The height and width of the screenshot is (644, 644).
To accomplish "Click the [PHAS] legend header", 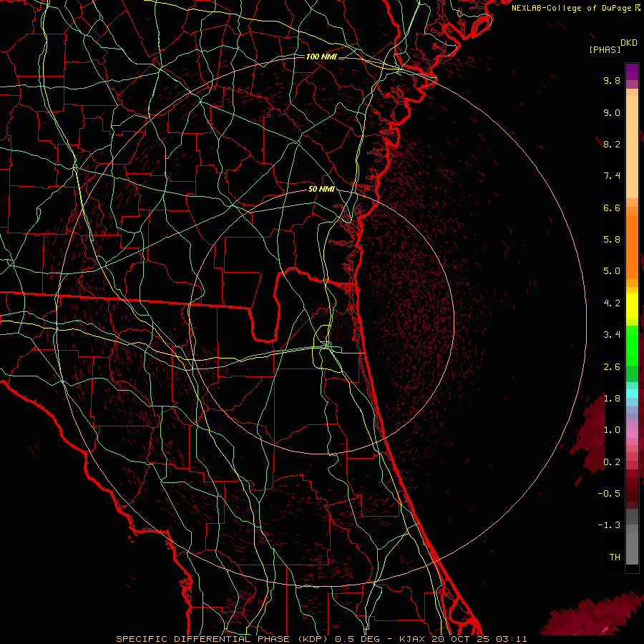I will click(604, 49).
